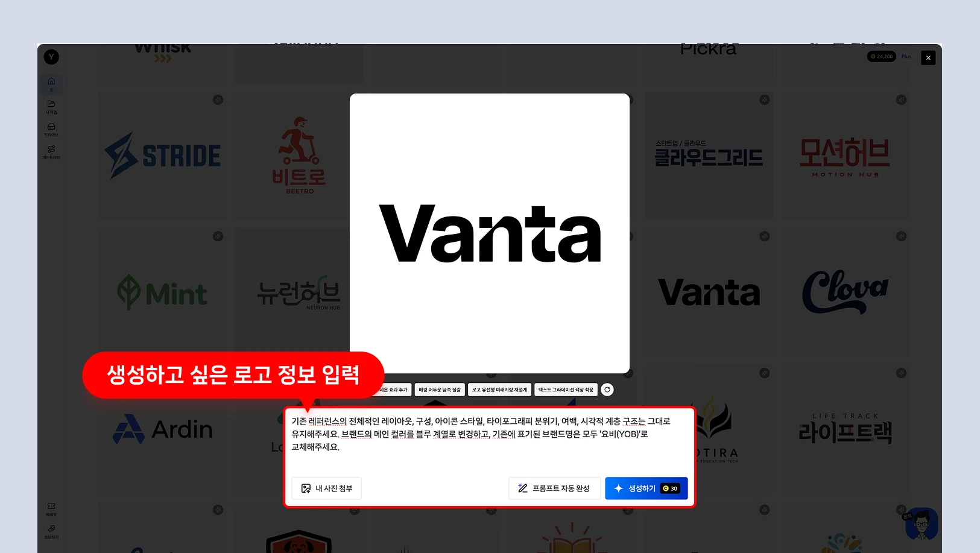The image size is (980, 553).
Task: Click the sparkle icon on the STRIDE card
Action: click(218, 100)
